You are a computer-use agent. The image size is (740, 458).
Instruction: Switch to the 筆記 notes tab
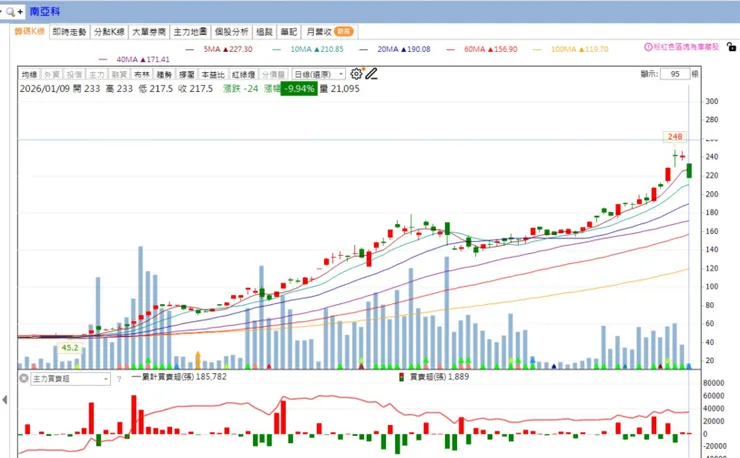coord(288,32)
